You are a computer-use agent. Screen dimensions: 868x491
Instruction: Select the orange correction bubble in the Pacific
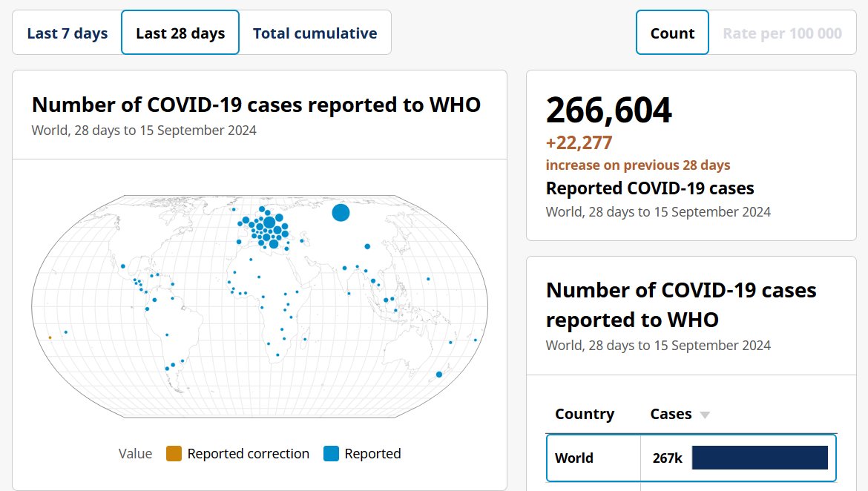[50, 337]
